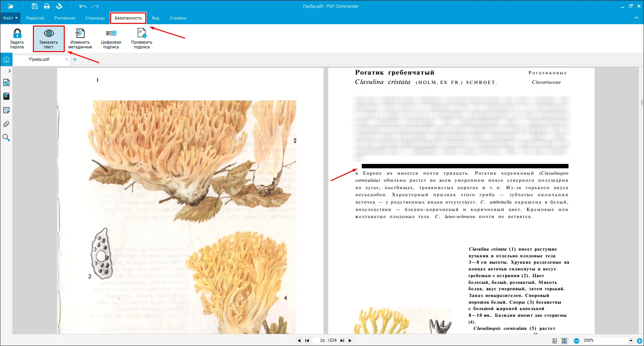The height and width of the screenshot is (346, 644).
Task: Click Проверить подпись tool
Action: pos(142,39)
